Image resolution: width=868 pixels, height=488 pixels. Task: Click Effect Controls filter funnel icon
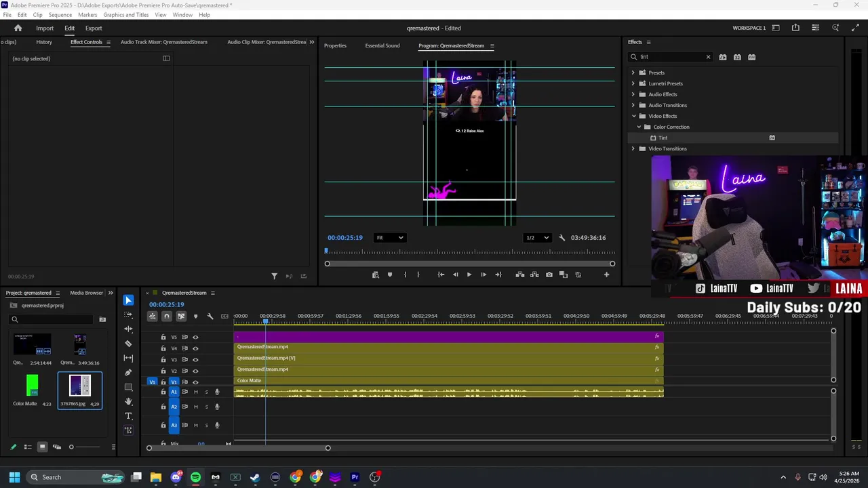click(274, 276)
